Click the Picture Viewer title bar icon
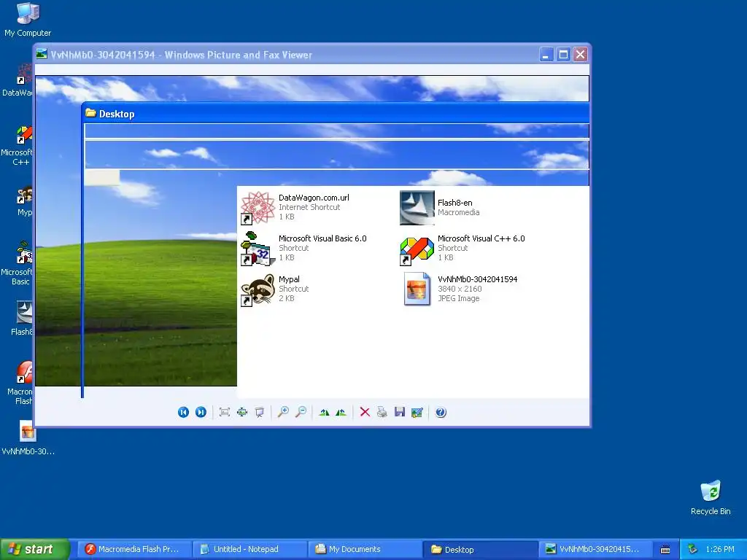This screenshot has width=747, height=560. (x=42, y=54)
